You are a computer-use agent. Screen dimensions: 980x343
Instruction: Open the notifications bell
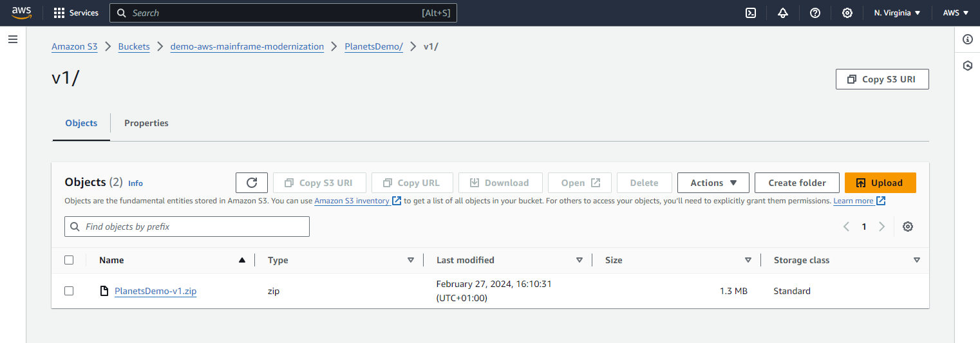[x=783, y=13]
